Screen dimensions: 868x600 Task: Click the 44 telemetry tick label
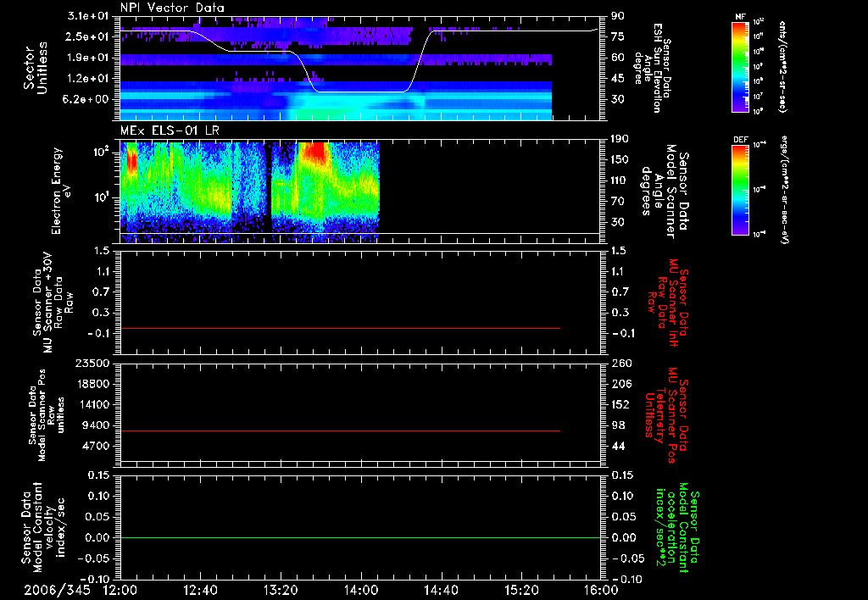click(618, 446)
